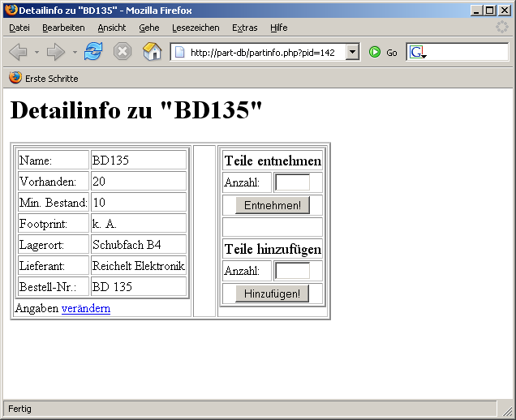Click the 'BD 135' Bestell-Nr. value

[x=112, y=287]
